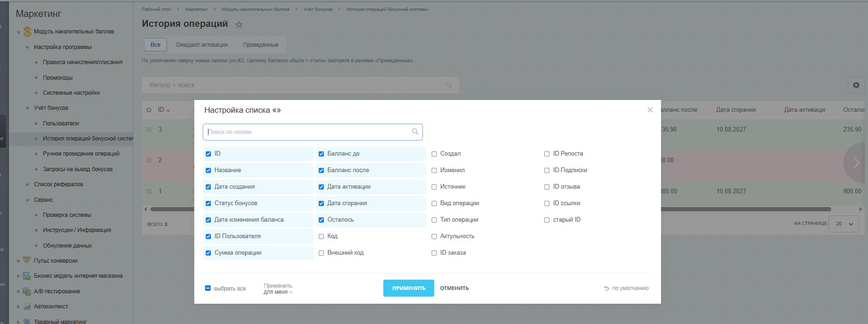The image size is (868, 324).
Task: Click the magnifier in field search box
Action: 415,132
